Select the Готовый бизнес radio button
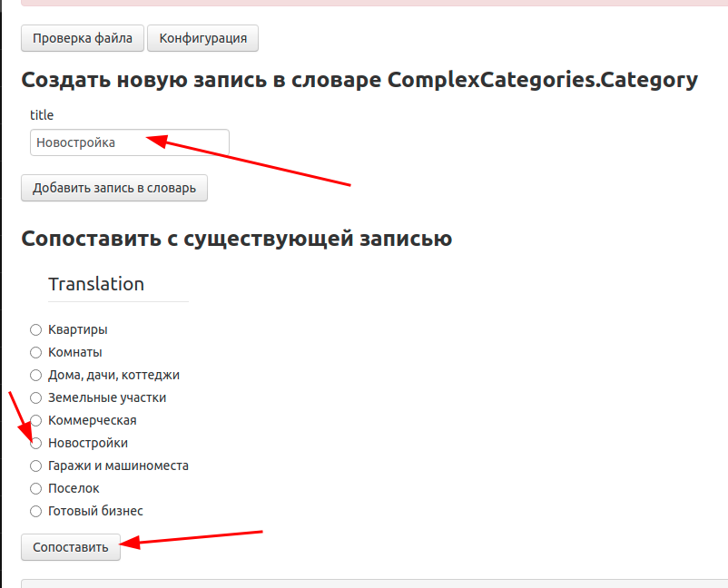 tap(35, 512)
